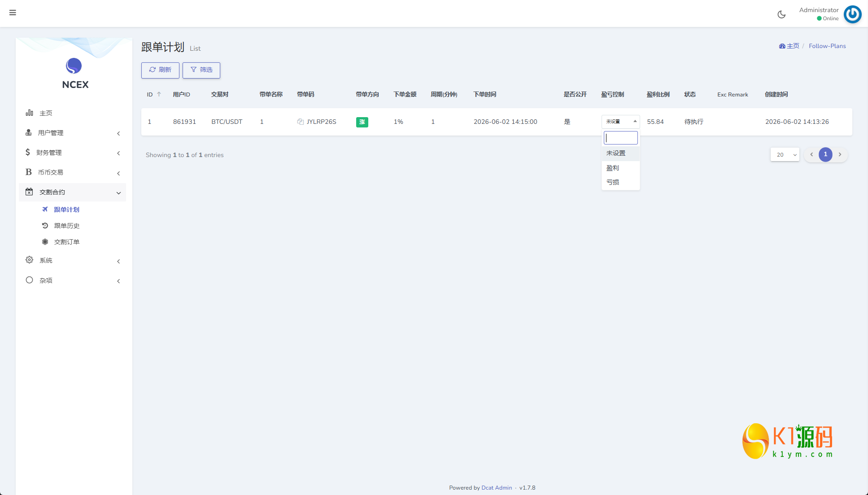This screenshot has height=495, width=868.
Task: Open the 20 per-page size dropdown
Action: pos(785,155)
